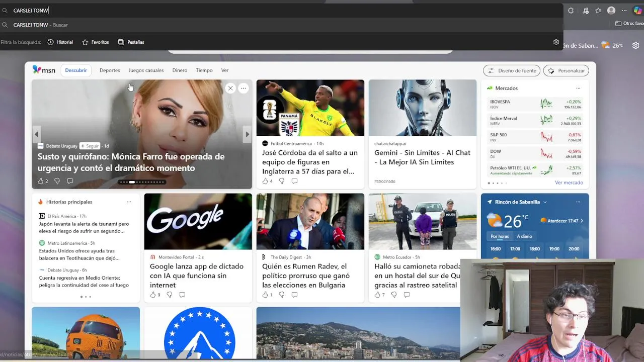Open weather card more options
644x362 pixels.
tap(578, 202)
